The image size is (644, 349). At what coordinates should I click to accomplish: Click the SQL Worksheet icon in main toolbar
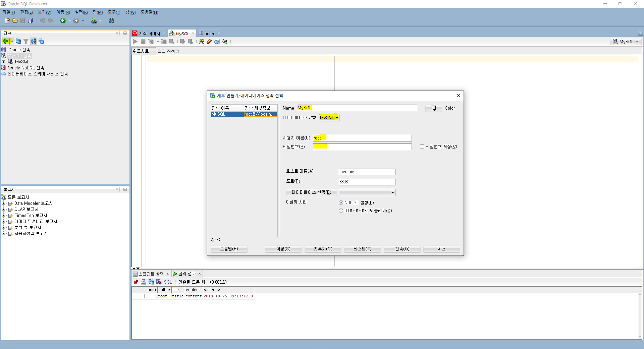(x=94, y=21)
